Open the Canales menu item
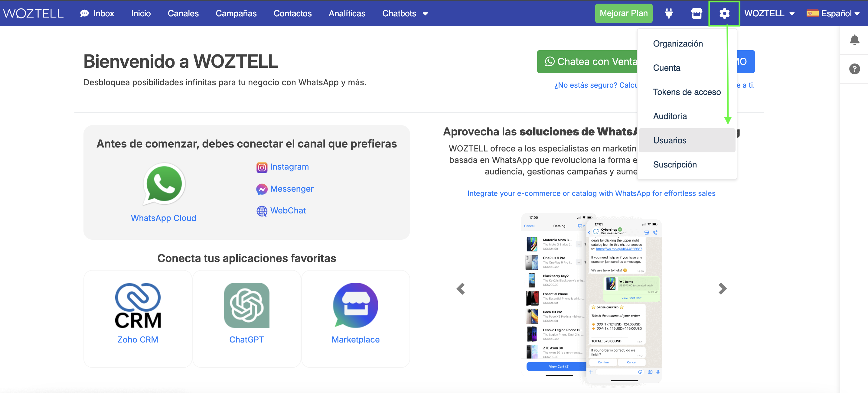Viewport: 868px width, 393px height. click(x=183, y=14)
